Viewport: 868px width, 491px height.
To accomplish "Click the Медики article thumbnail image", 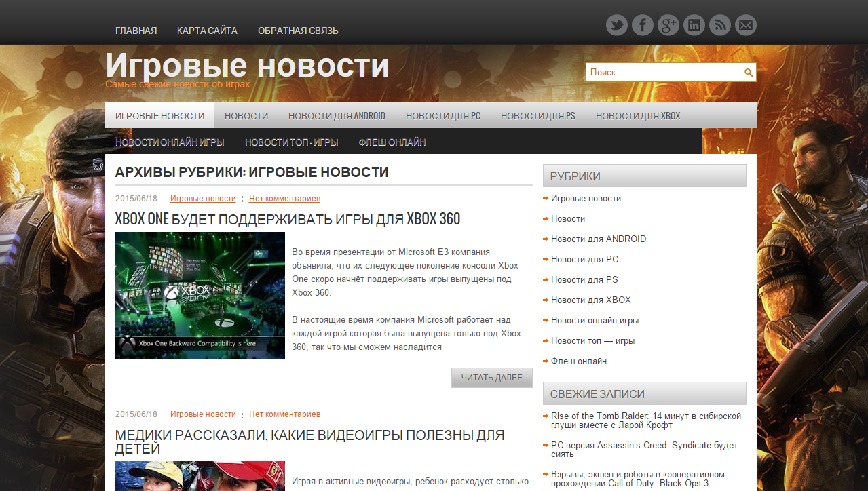I will [200, 476].
